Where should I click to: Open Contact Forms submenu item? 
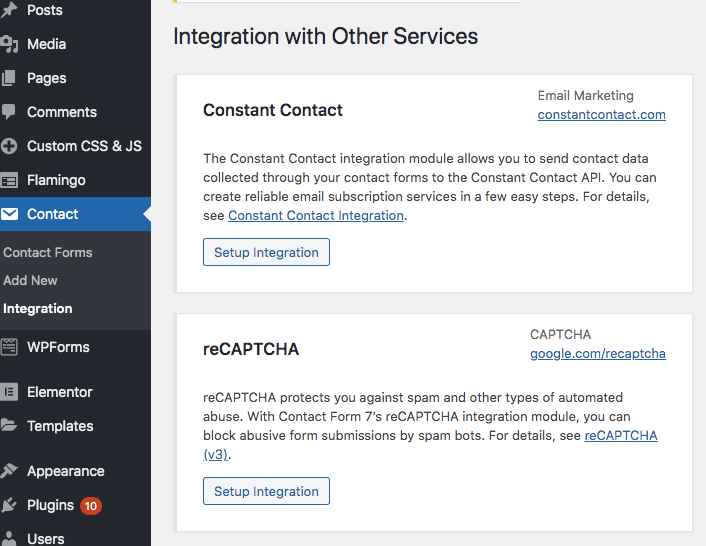click(48, 253)
